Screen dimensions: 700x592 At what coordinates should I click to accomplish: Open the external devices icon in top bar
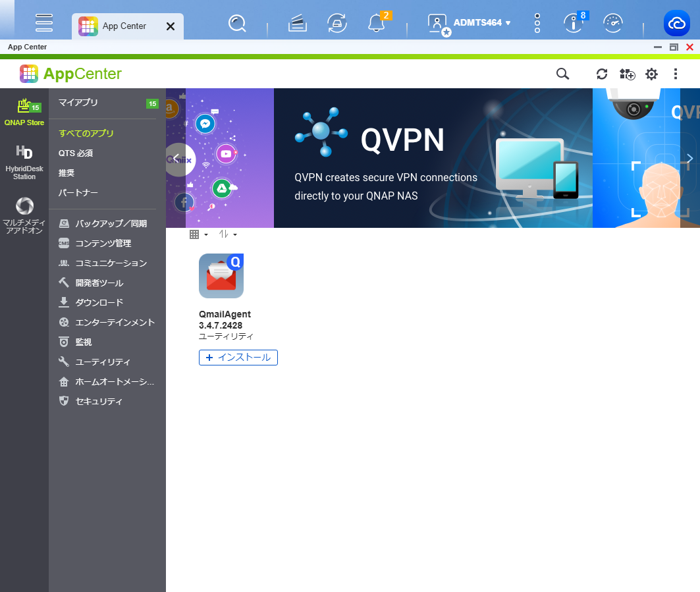337,23
